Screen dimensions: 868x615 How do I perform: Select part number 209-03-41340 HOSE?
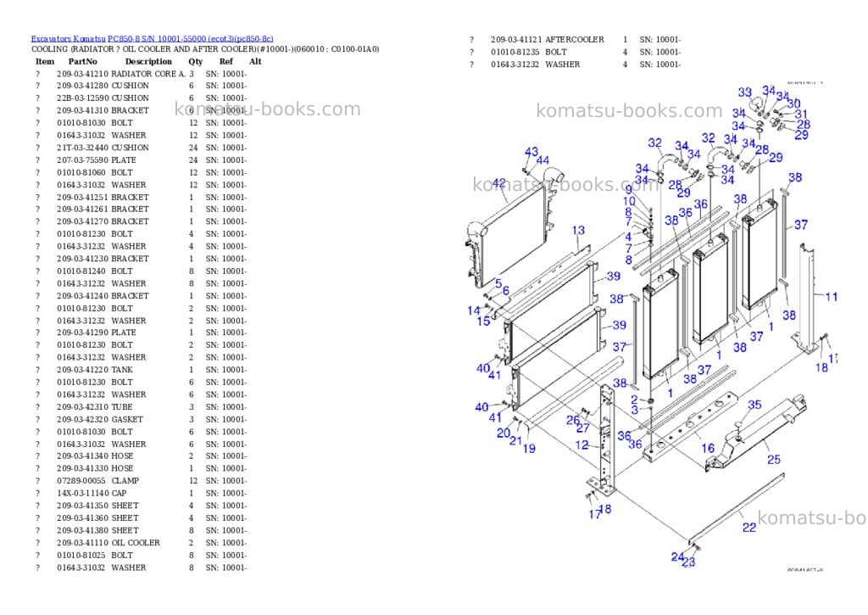[82, 456]
